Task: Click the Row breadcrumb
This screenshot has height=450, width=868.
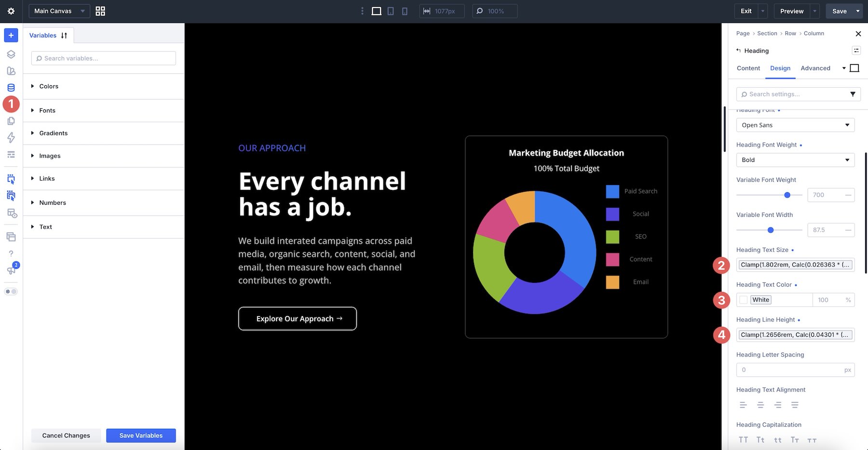Action: pos(790,34)
